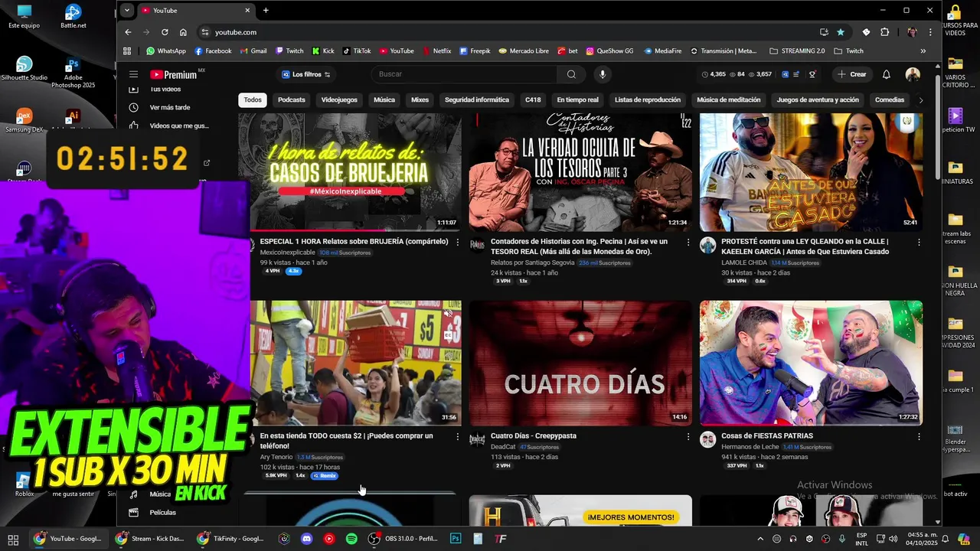Open Ver más tarde in sidebar
The height and width of the screenshot is (551, 980).
point(169,107)
